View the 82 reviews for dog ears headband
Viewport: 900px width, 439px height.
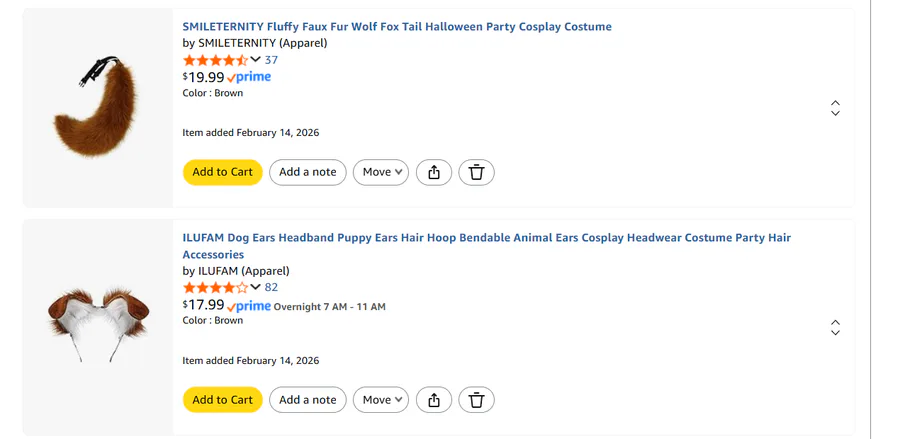271,287
